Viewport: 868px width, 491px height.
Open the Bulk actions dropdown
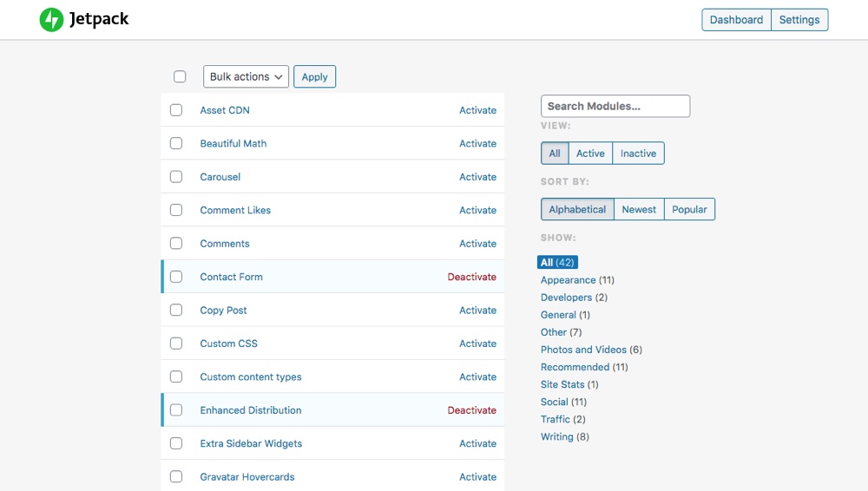(246, 76)
